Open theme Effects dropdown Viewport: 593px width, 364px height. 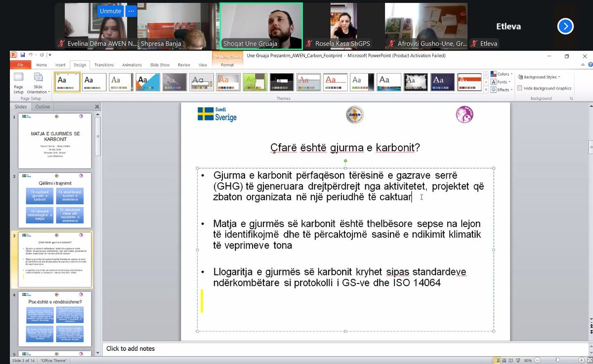click(x=502, y=90)
